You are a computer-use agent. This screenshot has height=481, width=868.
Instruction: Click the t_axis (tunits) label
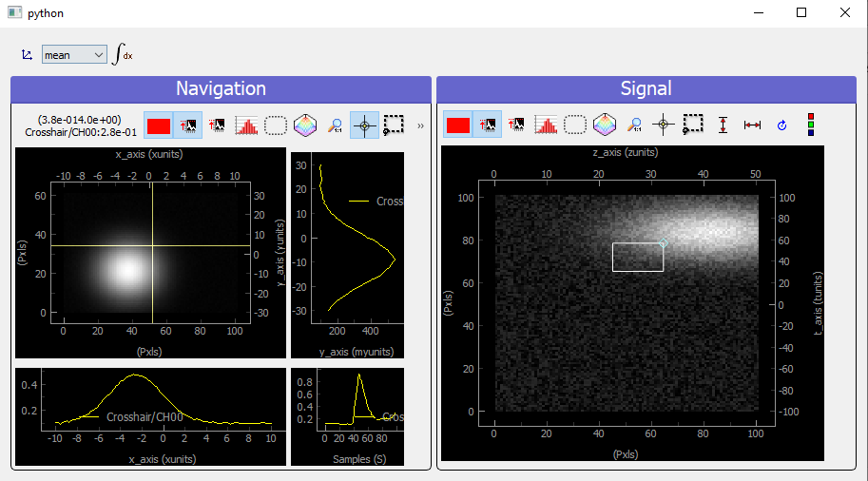click(819, 303)
